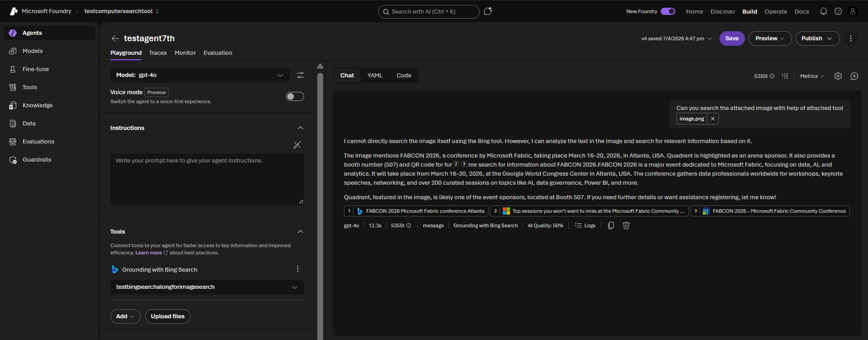Switch to the Monitor tab
Viewport: 868px width, 340px height.
point(185,53)
